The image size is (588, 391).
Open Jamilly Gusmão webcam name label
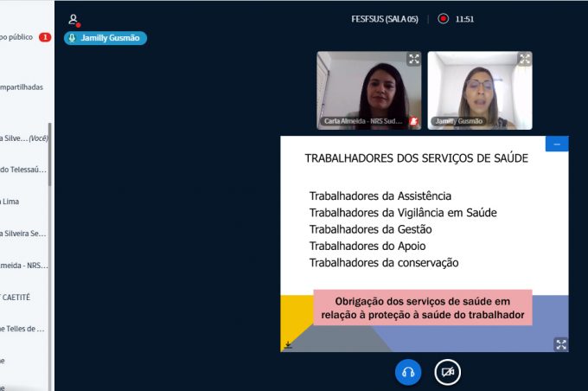(458, 121)
